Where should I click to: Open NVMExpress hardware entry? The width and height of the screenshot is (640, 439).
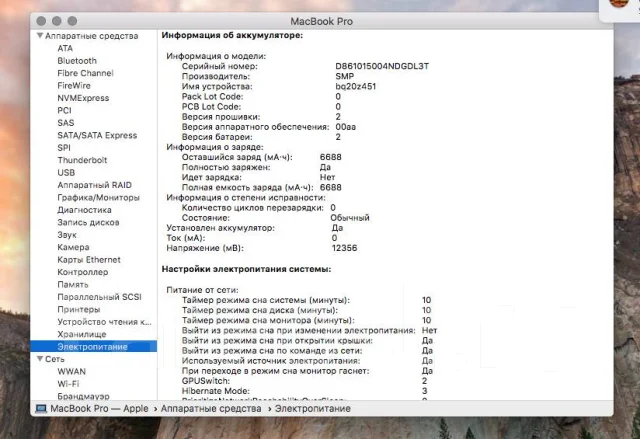(83, 98)
